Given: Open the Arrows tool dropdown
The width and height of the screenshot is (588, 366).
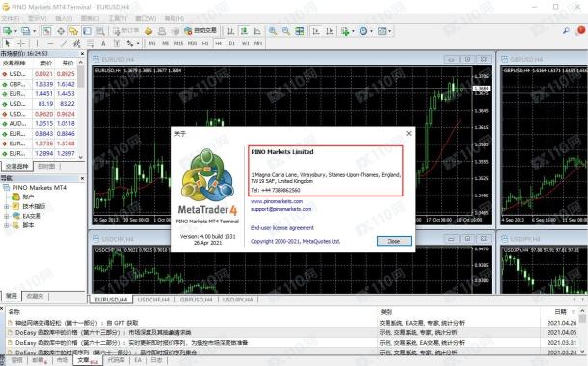Looking at the screenshot, I should tap(138, 44).
